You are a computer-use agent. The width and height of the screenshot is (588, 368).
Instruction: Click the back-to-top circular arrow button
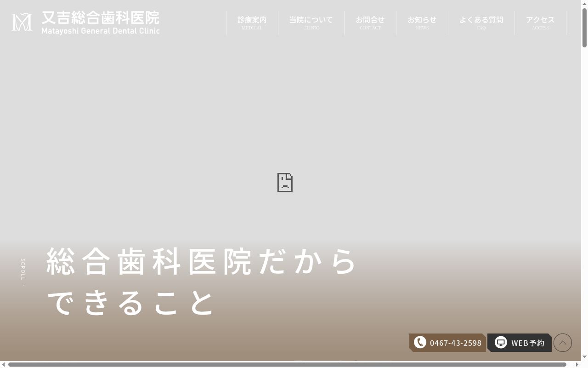(x=563, y=343)
